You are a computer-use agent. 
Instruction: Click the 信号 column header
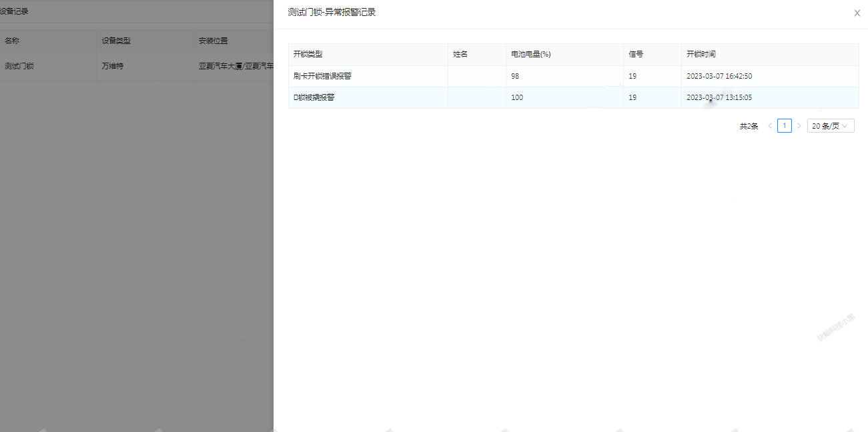636,55
